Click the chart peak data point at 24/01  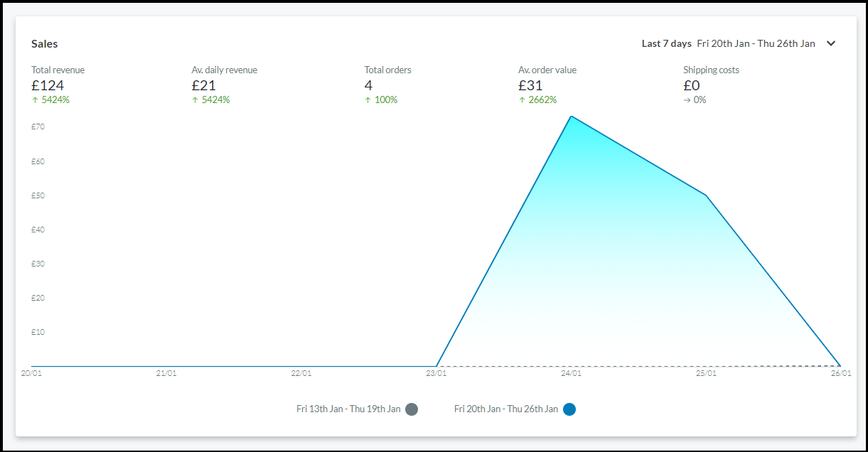click(571, 117)
